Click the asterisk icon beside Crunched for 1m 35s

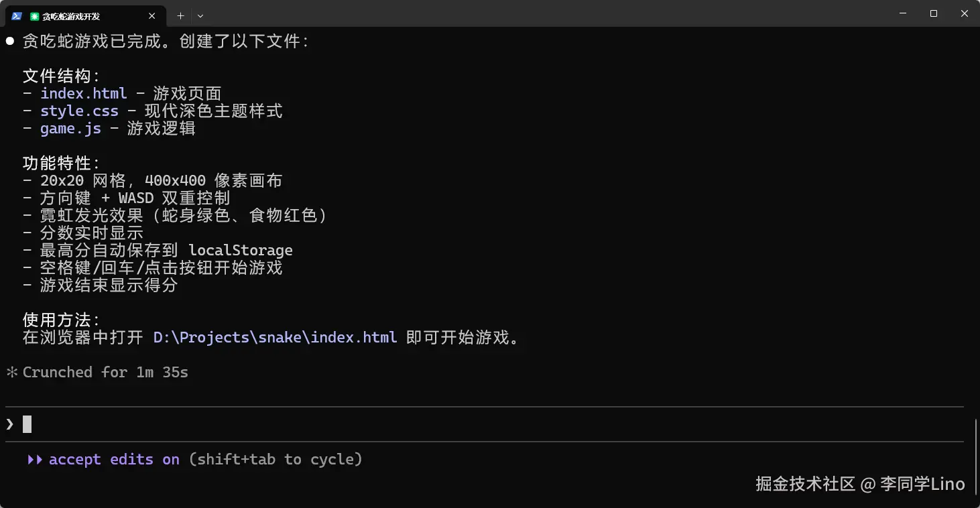tap(11, 373)
